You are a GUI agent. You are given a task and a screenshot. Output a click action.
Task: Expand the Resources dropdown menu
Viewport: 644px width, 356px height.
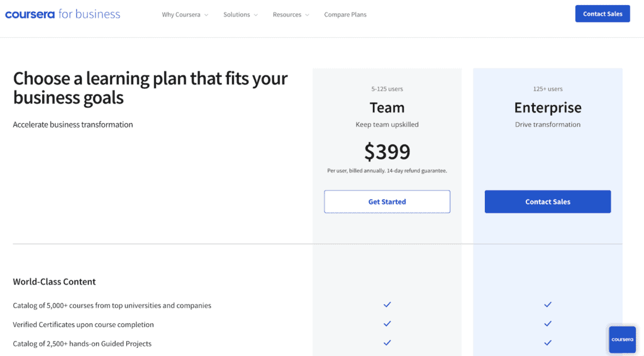click(x=291, y=14)
